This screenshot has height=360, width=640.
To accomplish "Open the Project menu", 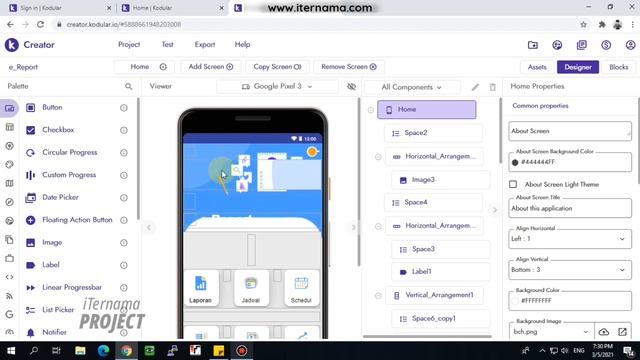I will pos(129,44).
